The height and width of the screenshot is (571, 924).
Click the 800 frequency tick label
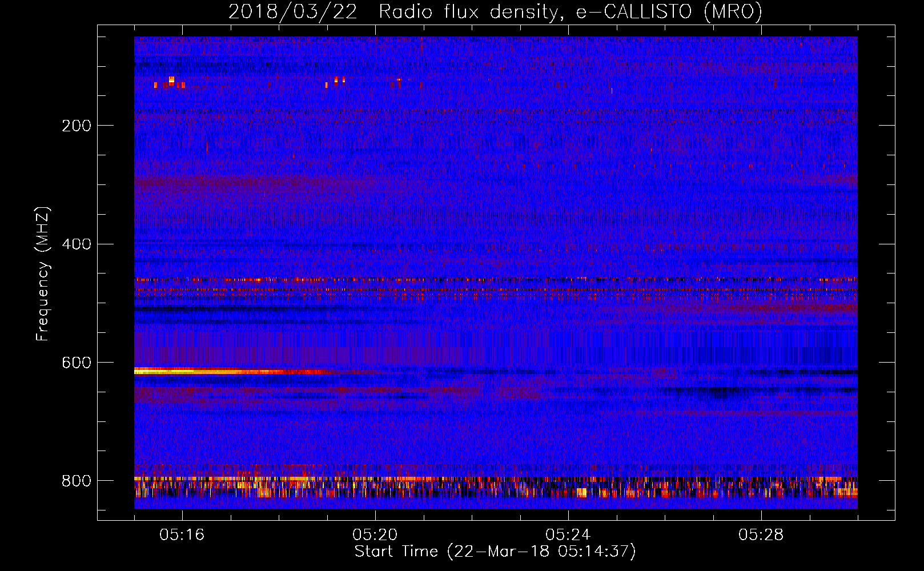[x=77, y=481]
